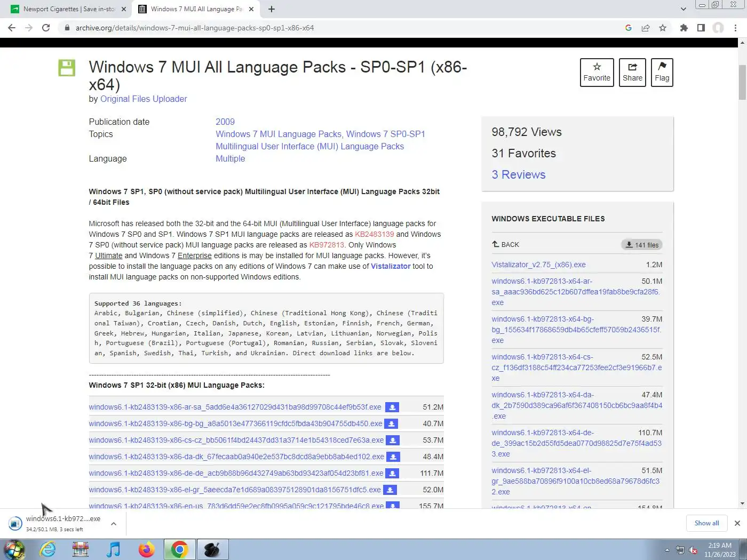Bookmark this page with the star icon
Viewport: 747px width, 560px height.
tap(663, 28)
